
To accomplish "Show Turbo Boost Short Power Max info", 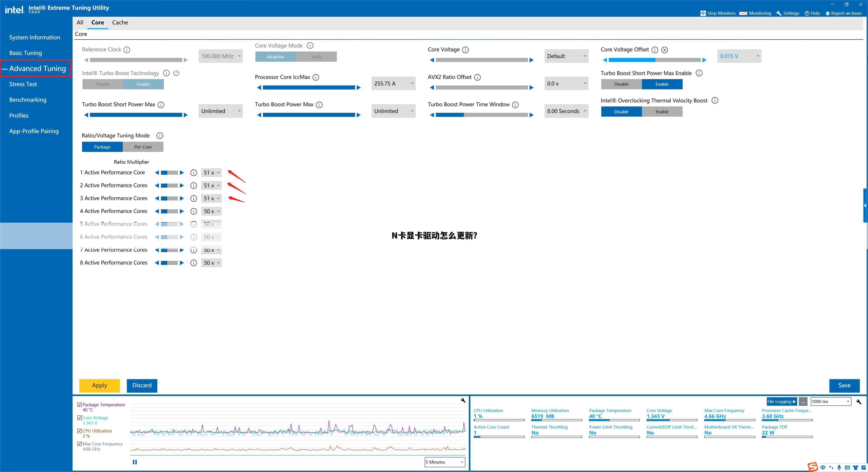I will pos(161,105).
